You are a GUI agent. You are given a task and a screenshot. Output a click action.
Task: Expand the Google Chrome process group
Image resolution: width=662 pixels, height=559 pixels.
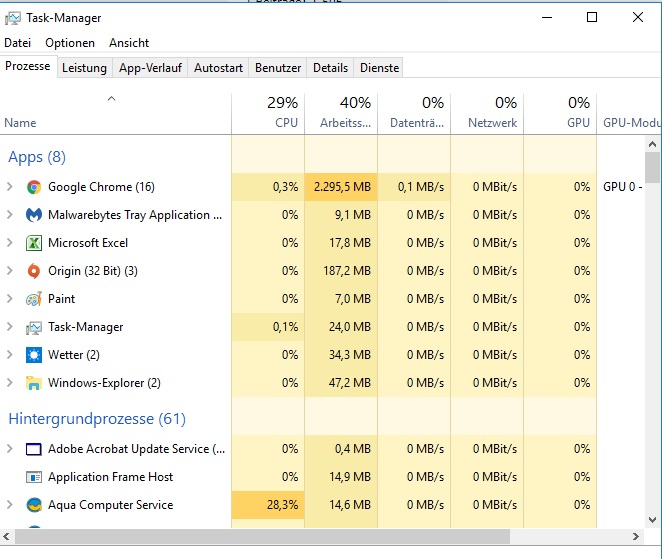[10, 187]
